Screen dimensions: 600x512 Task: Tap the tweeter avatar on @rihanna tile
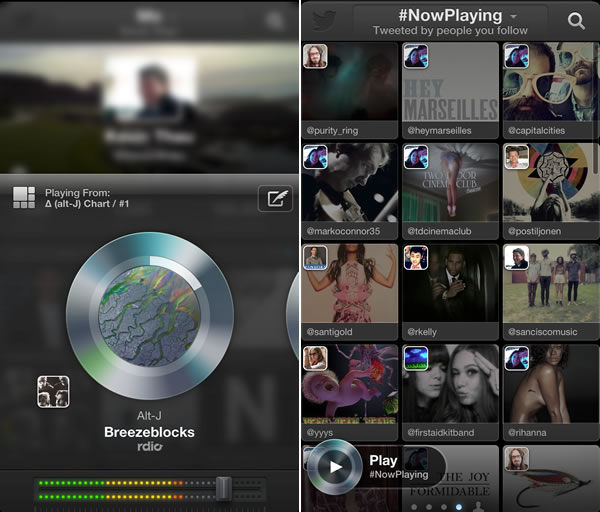(517, 358)
